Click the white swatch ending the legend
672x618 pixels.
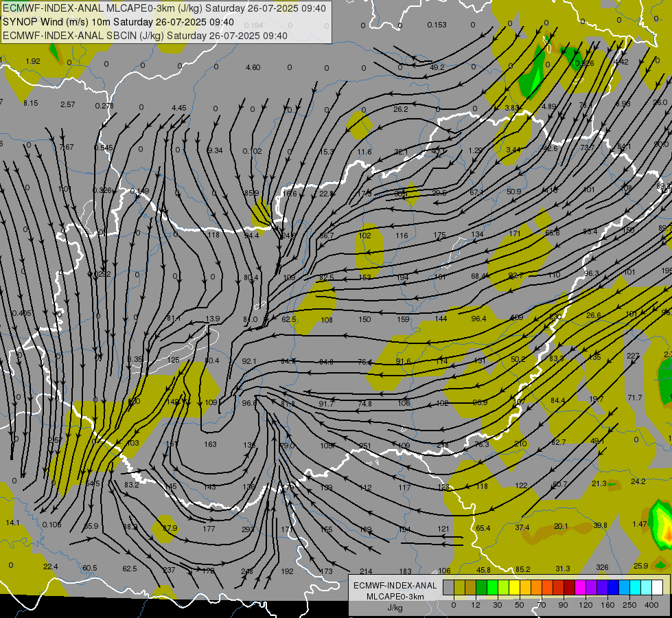658,588
